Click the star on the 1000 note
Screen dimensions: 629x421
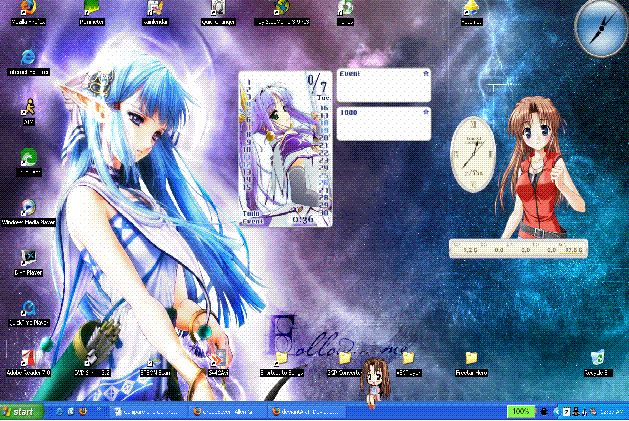click(x=426, y=112)
